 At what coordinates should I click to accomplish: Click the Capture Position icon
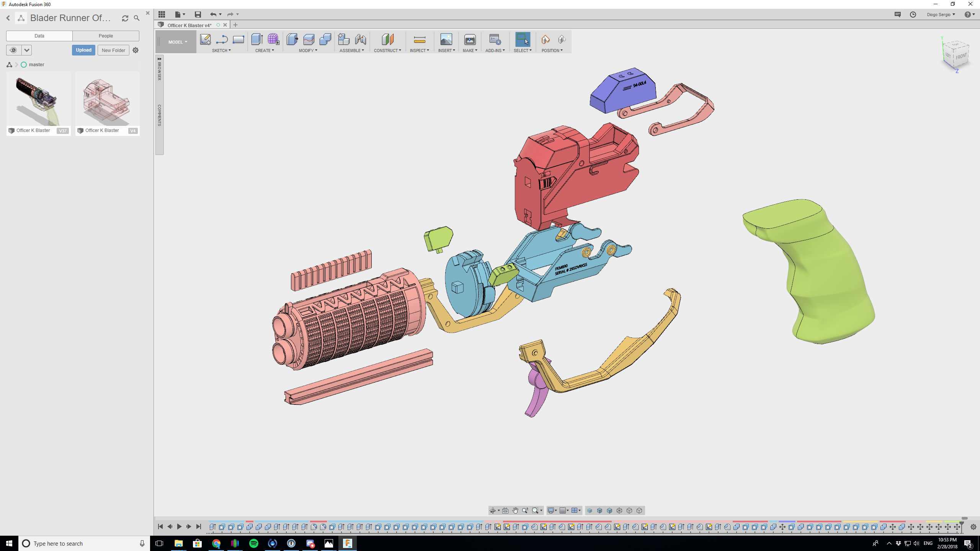point(546,39)
